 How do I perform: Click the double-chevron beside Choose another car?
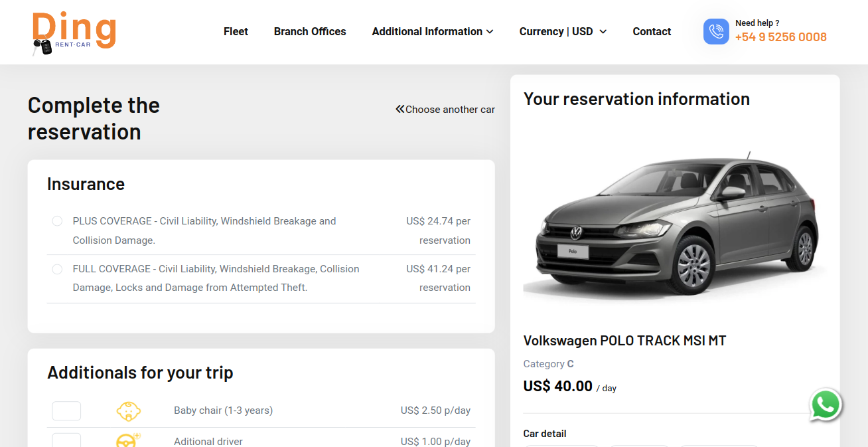pos(399,109)
